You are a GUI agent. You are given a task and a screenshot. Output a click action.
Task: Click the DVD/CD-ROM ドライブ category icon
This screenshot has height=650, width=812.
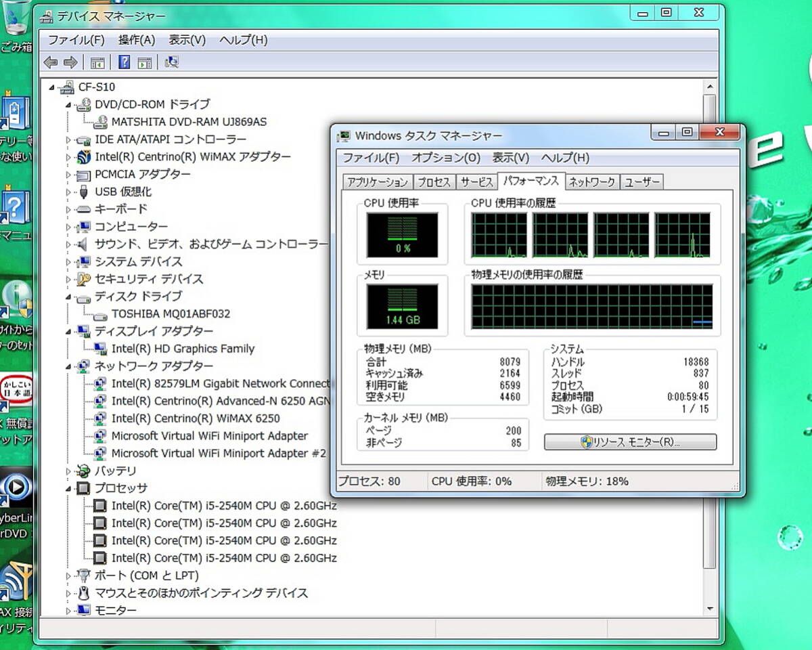[84, 104]
